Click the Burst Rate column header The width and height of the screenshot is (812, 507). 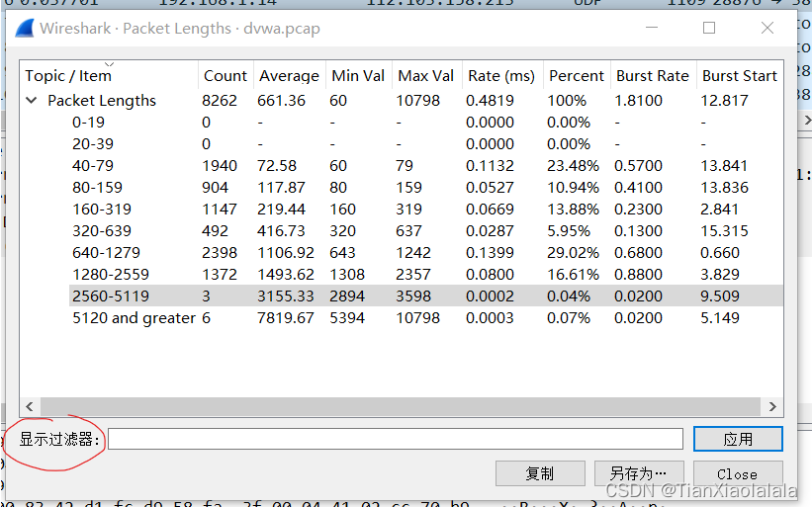(653, 75)
